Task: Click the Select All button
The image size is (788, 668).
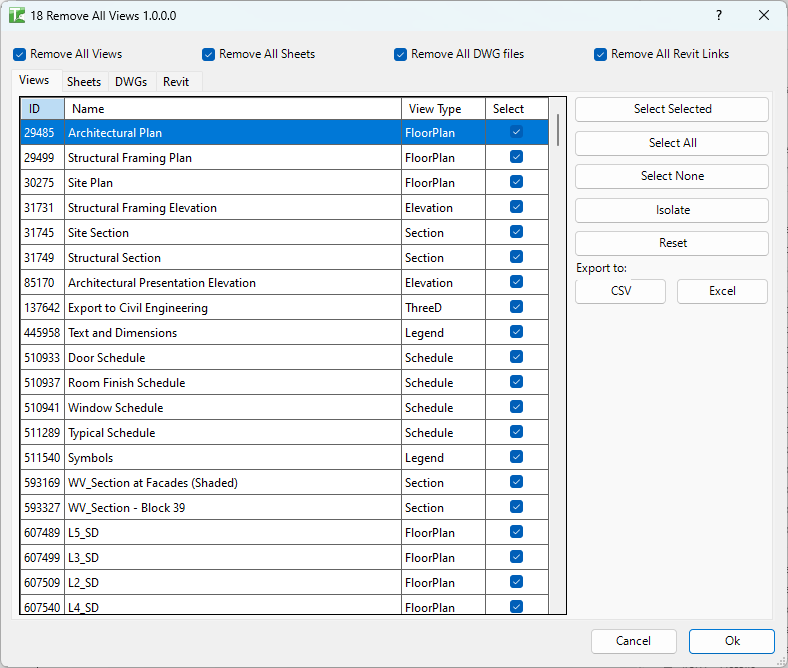Action: click(x=672, y=143)
